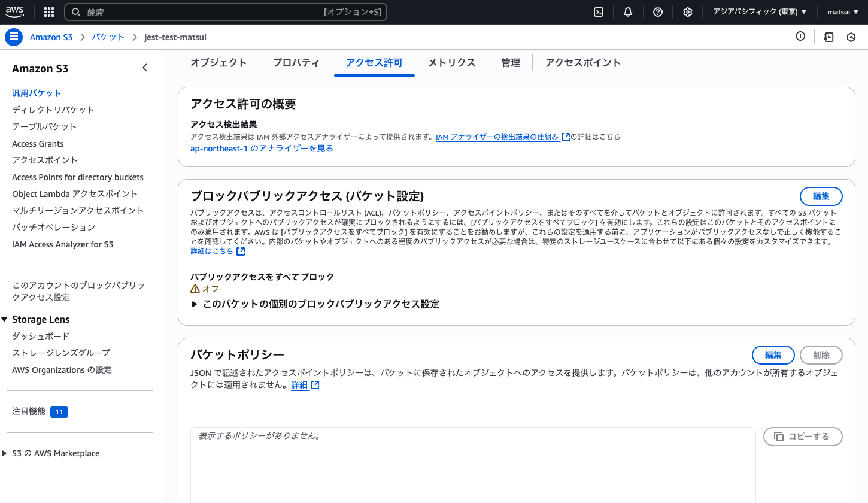
Task: Click コピーする to copy the policy
Action: coord(803,436)
